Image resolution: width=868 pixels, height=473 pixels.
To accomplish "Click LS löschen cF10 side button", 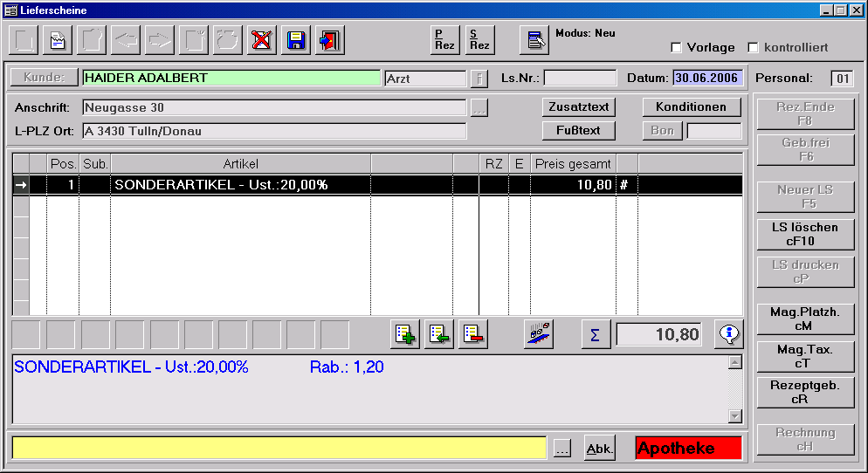I will click(x=805, y=234).
